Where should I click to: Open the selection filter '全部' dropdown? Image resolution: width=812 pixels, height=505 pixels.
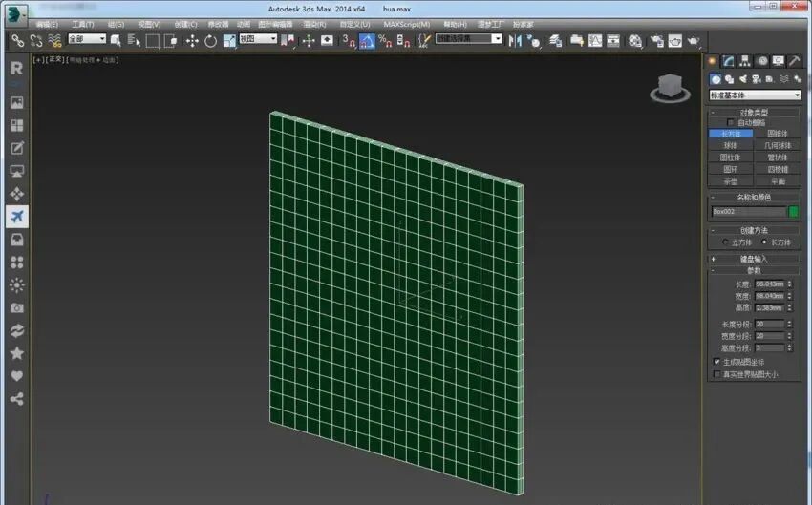point(87,39)
